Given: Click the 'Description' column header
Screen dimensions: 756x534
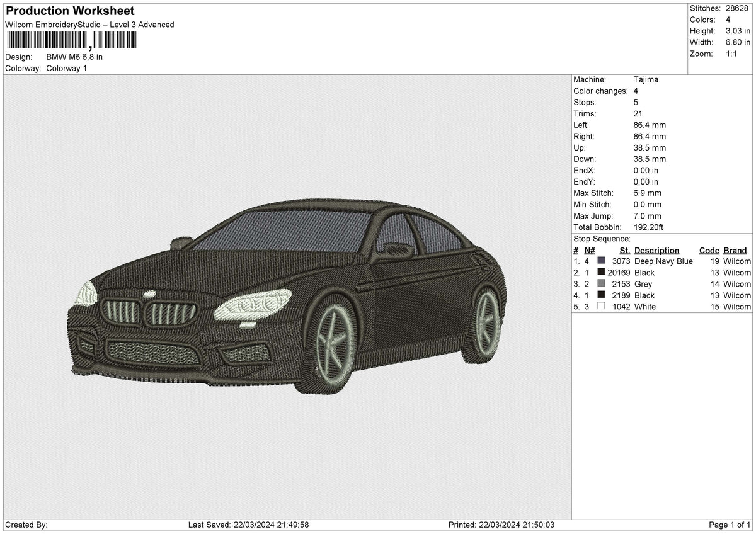Looking at the screenshot, I should pyautogui.click(x=656, y=250).
